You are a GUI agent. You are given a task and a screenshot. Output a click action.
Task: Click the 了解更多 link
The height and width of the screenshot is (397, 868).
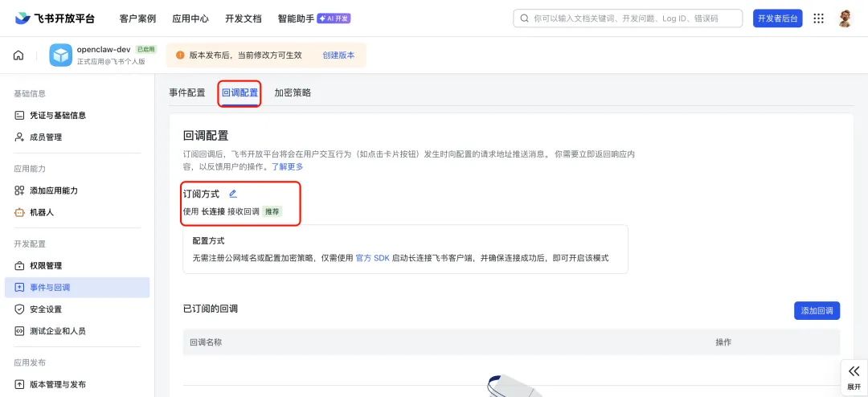(x=287, y=166)
